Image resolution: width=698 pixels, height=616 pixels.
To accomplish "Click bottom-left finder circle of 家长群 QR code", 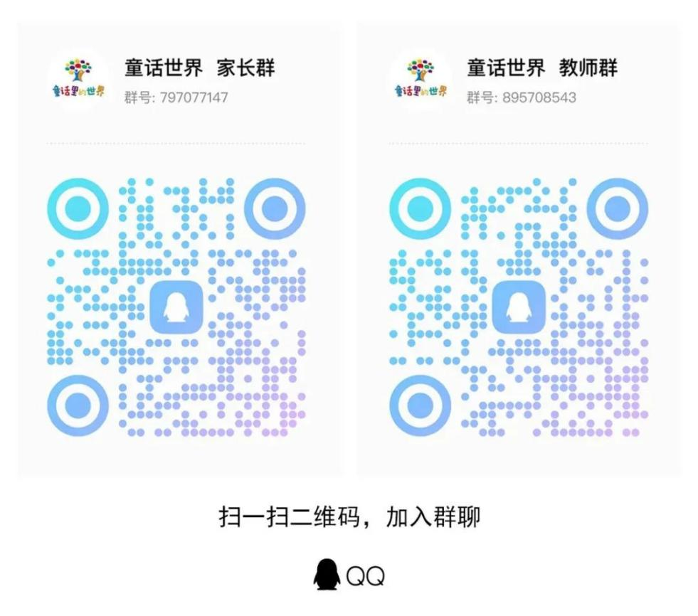I will (78, 405).
